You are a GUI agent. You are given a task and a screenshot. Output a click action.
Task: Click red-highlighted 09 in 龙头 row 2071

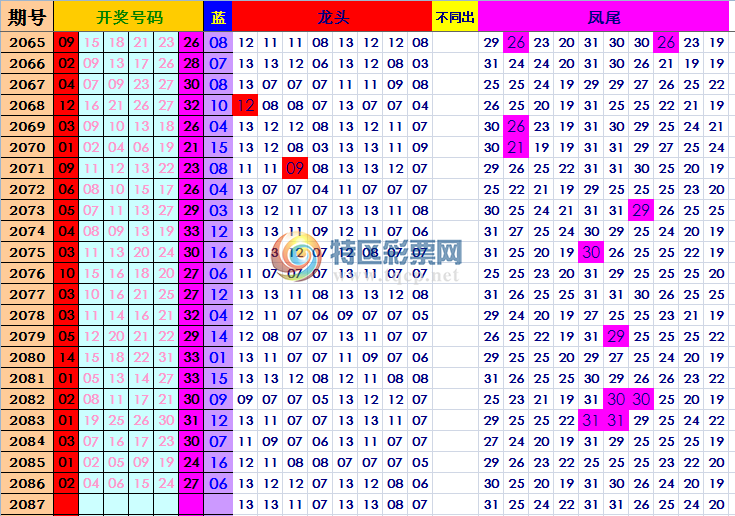point(295,169)
